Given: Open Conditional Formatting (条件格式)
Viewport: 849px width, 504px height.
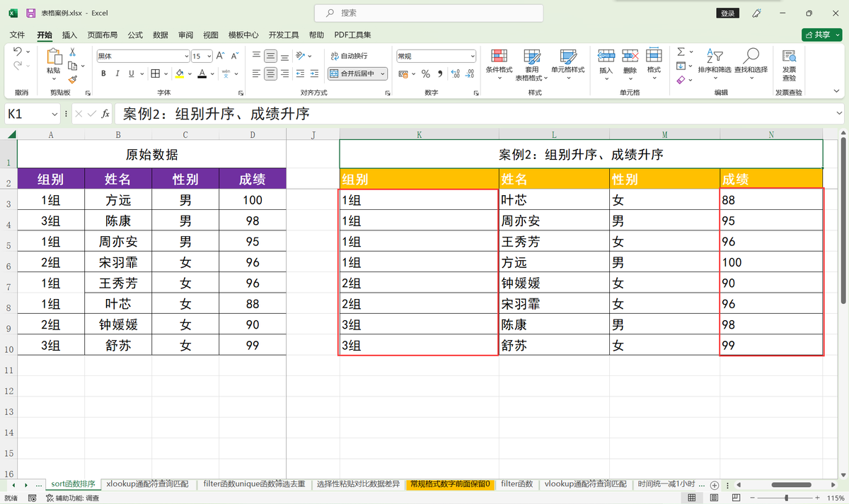Looking at the screenshot, I should coord(499,64).
